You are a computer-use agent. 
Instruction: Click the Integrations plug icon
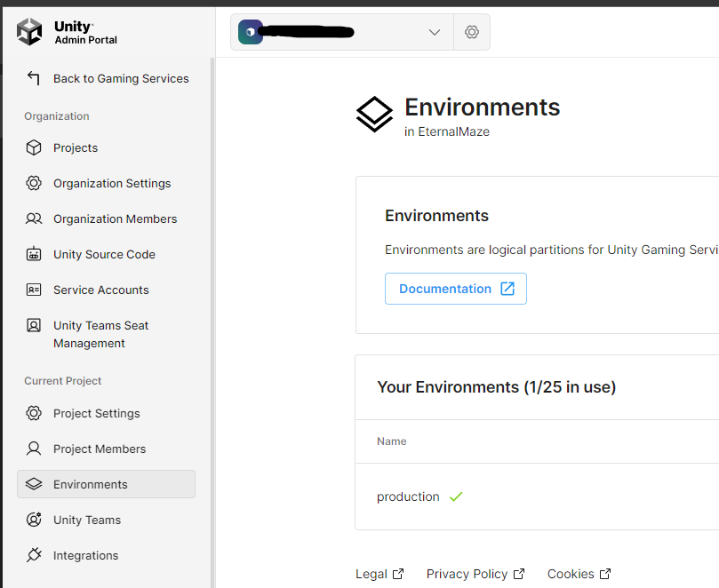pos(34,555)
